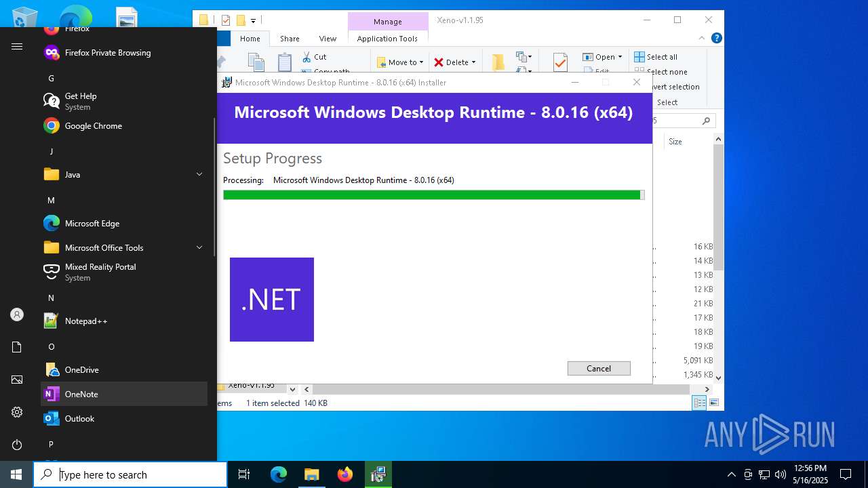The width and height of the screenshot is (868, 488).
Task: Switch to the View ribbon tab
Action: click(328, 39)
